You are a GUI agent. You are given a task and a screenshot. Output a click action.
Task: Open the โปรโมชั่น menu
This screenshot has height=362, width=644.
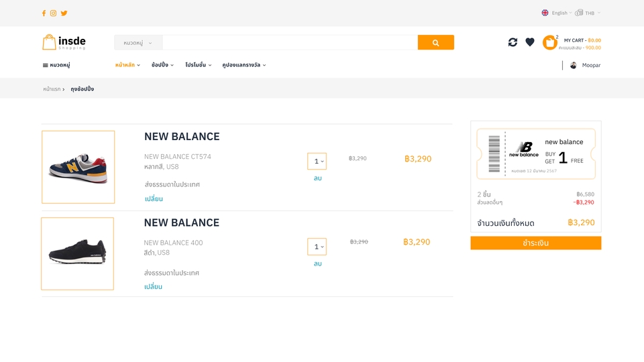[199, 65]
